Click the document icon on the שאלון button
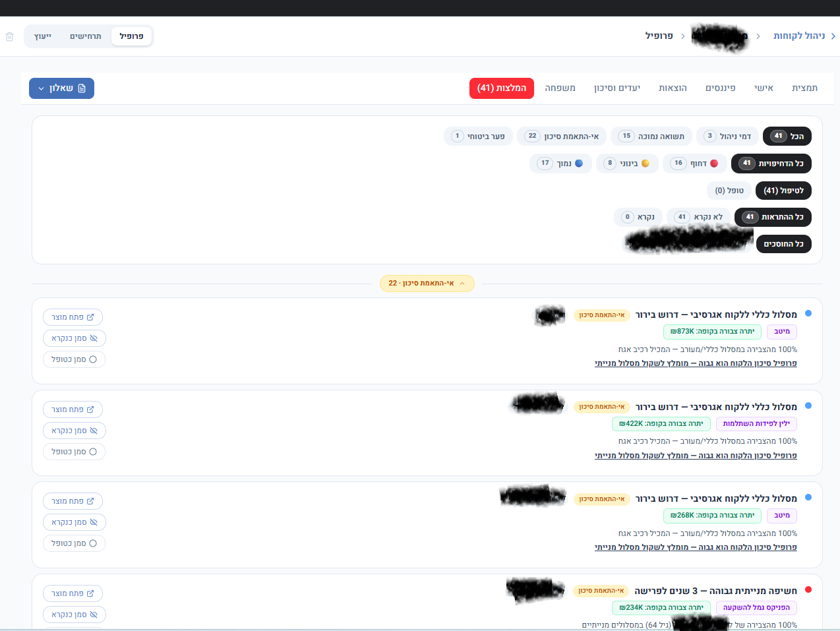 82,88
